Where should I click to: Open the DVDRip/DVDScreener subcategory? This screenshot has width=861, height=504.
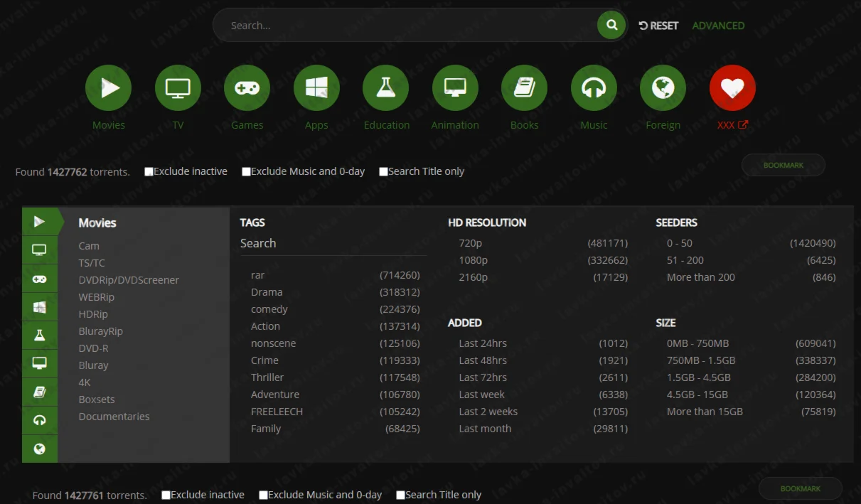click(x=129, y=280)
